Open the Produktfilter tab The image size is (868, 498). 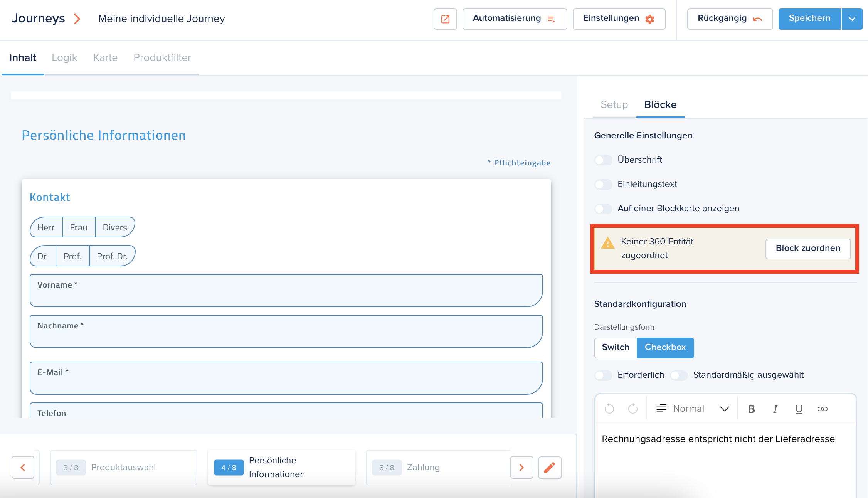click(x=162, y=58)
